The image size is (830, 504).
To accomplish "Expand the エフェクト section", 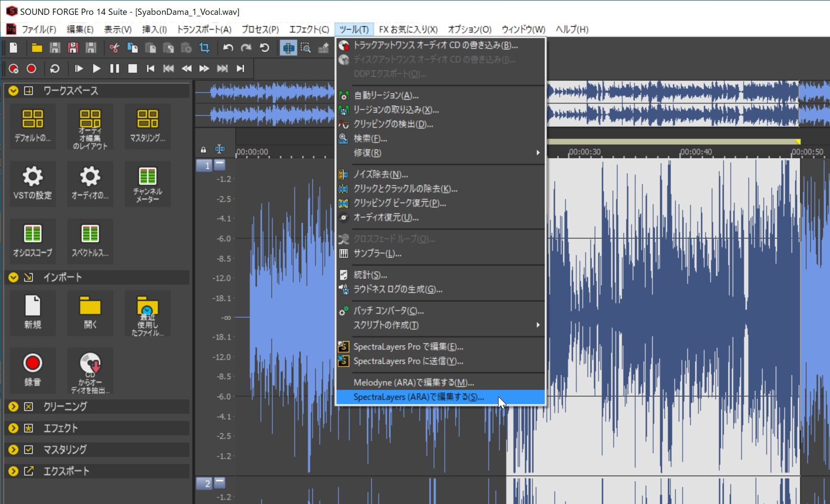I will pos(13,428).
